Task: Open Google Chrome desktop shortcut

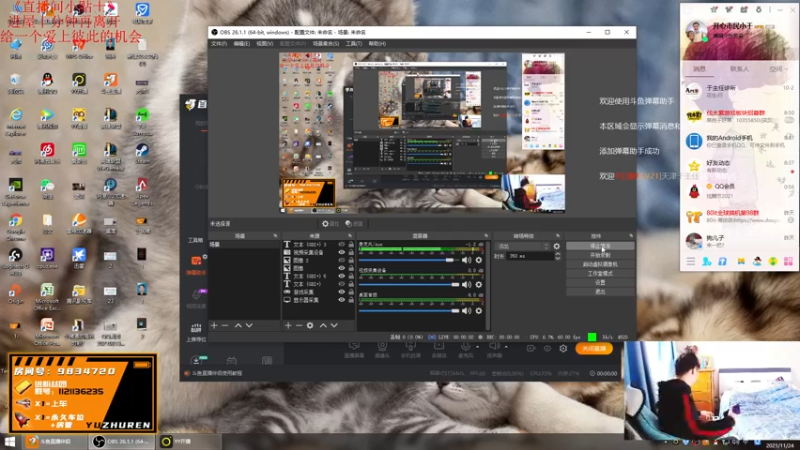Action: [15, 227]
